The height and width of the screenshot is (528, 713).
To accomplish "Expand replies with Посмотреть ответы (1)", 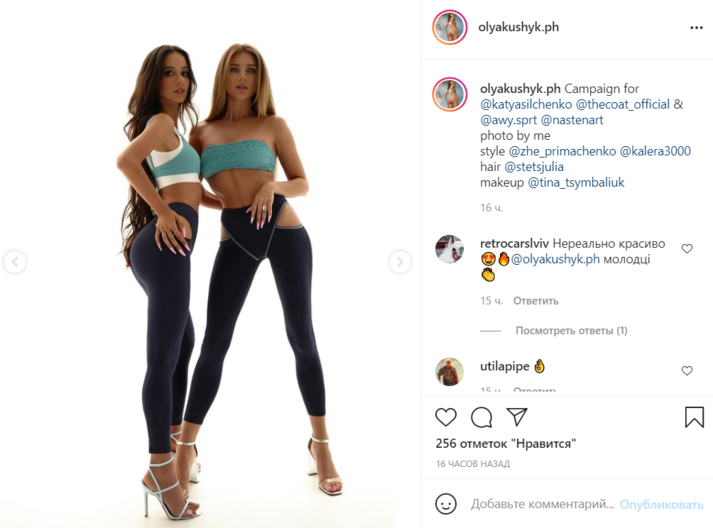I will tap(571, 331).
